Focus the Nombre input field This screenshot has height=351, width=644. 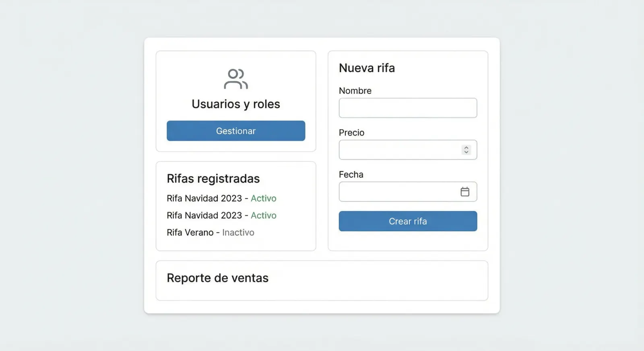[x=408, y=108]
